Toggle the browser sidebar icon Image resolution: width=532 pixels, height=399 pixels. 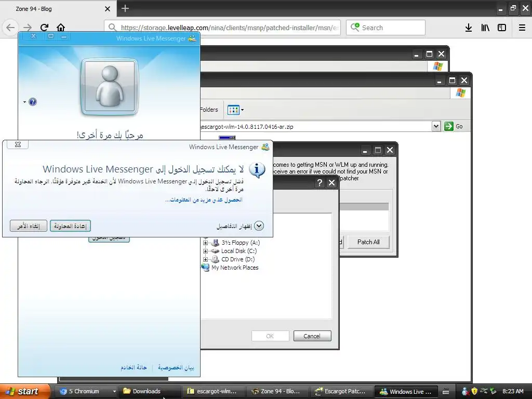502,28
